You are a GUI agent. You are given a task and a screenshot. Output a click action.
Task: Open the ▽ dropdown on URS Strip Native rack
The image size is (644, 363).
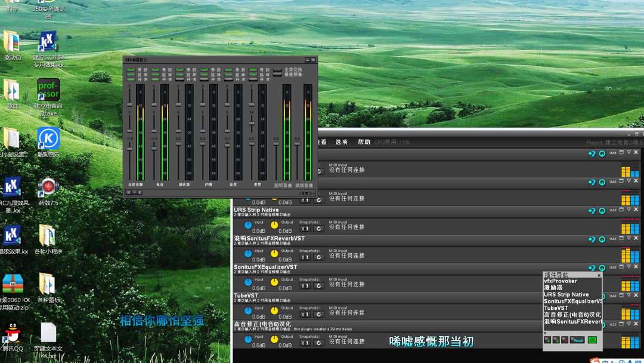coord(628,211)
